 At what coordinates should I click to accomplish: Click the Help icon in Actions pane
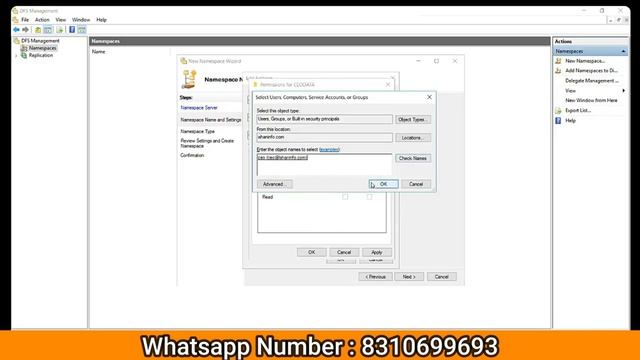pyautogui.click(x=558, y=120)
